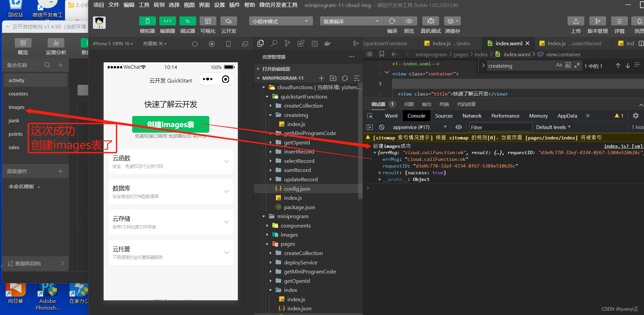Open the visualization tool
644x315 pixels.
point(208,21)
